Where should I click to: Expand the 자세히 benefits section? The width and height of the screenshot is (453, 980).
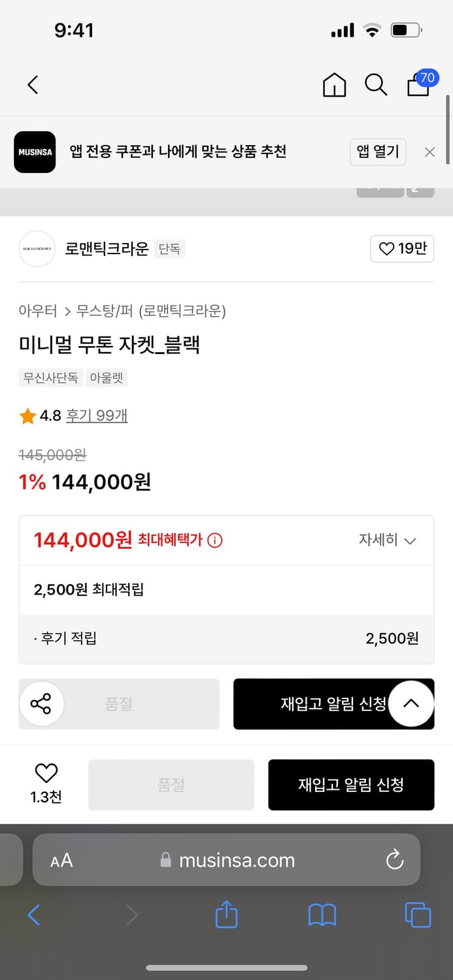(x=387, y=540)
